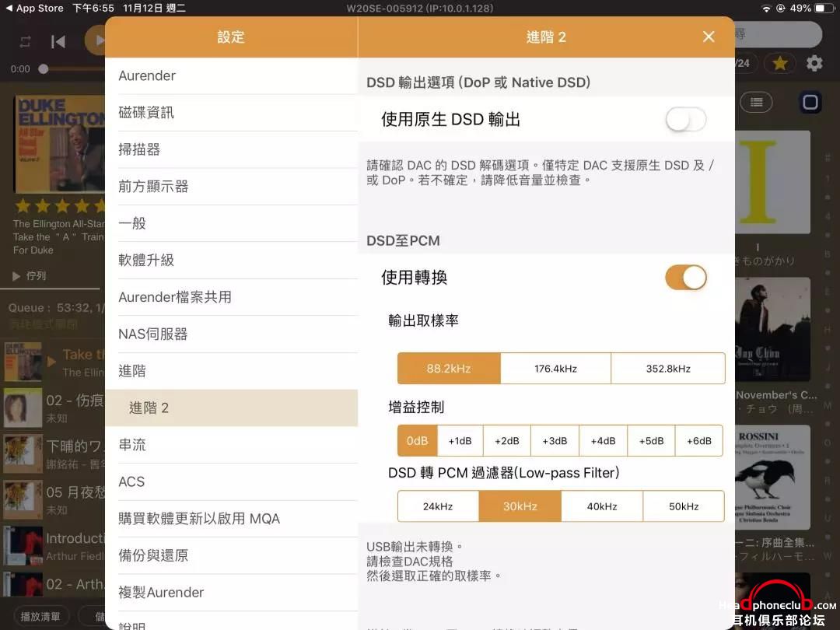Image resolution: width=840 pixels, height=630 pixels.
Task: Open NAS伺服器 settings section
Action: [232, 334]
